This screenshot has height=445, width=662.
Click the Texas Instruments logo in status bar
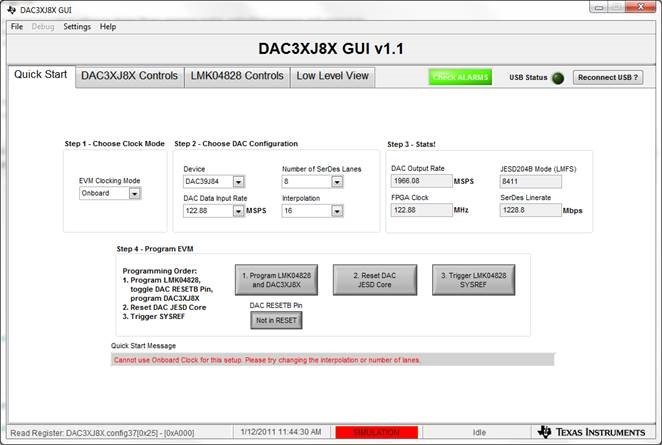coord(591,432)
